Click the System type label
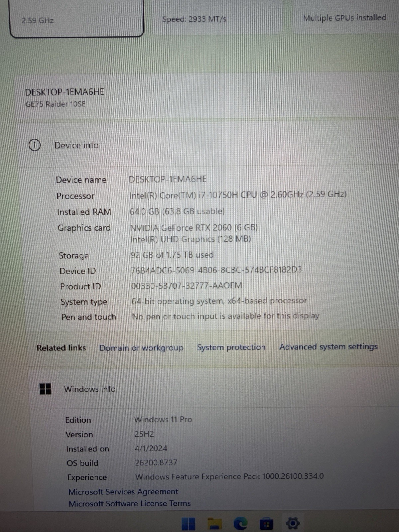Viewport: 399px width, 532px height. pyautogui.click(x=84, y=302)
